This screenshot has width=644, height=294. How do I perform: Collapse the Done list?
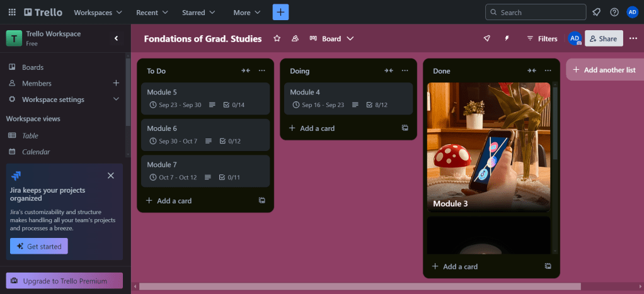click(532, 71)
